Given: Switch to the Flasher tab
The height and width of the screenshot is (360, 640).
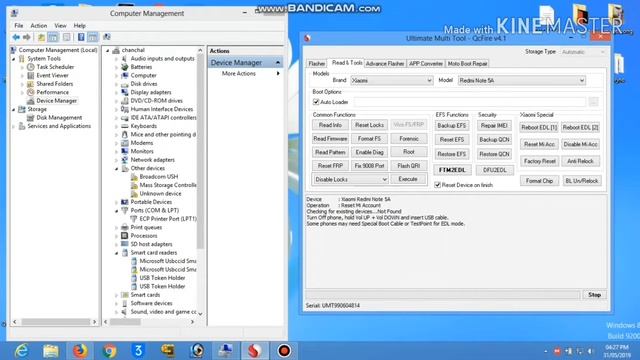Looking at the screenshot, I should click(317, 64).
